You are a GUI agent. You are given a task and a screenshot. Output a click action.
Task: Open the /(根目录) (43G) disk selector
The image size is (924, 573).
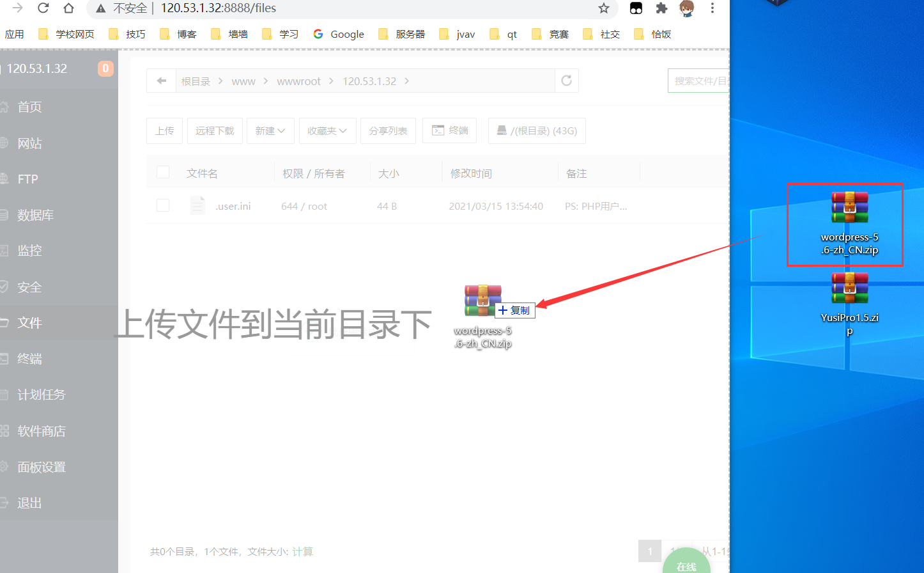(537, 130)
